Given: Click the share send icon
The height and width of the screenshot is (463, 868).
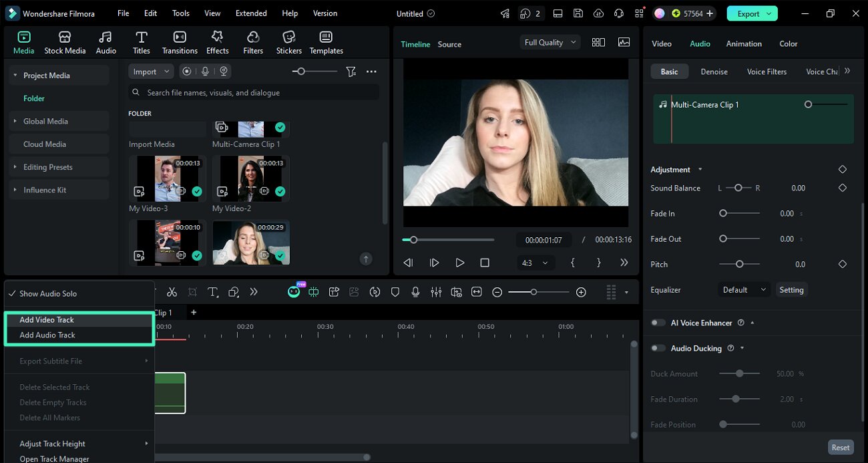Looking at the screenshot, I should [505, 13].
